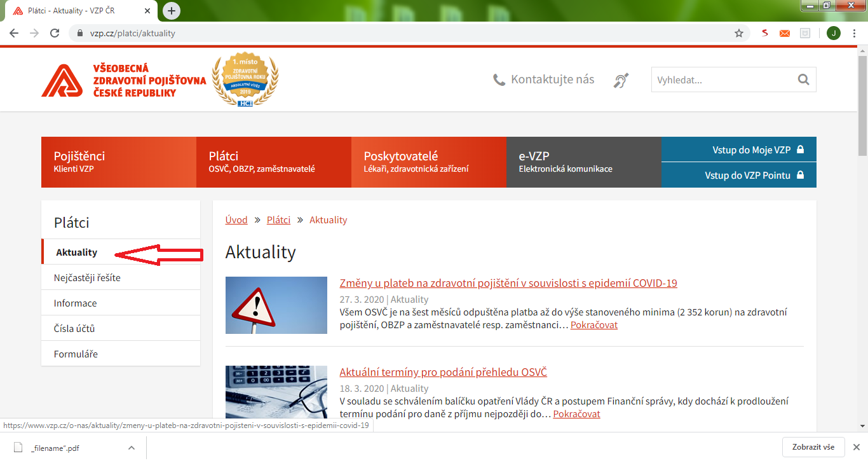Bookmark page with the star icon

739,33
